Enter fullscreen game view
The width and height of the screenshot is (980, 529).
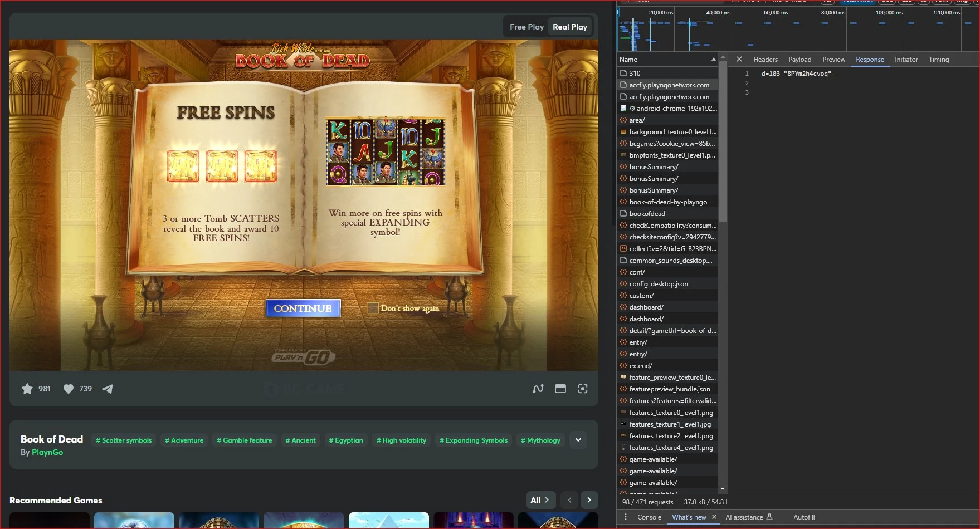[x=583, y=389]
